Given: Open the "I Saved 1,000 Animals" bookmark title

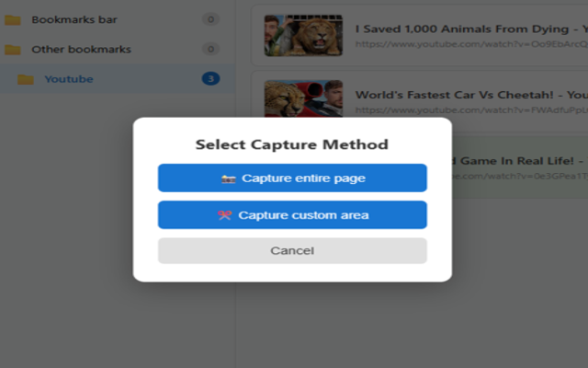Looking at the screenshot, I should click(470, 28).
